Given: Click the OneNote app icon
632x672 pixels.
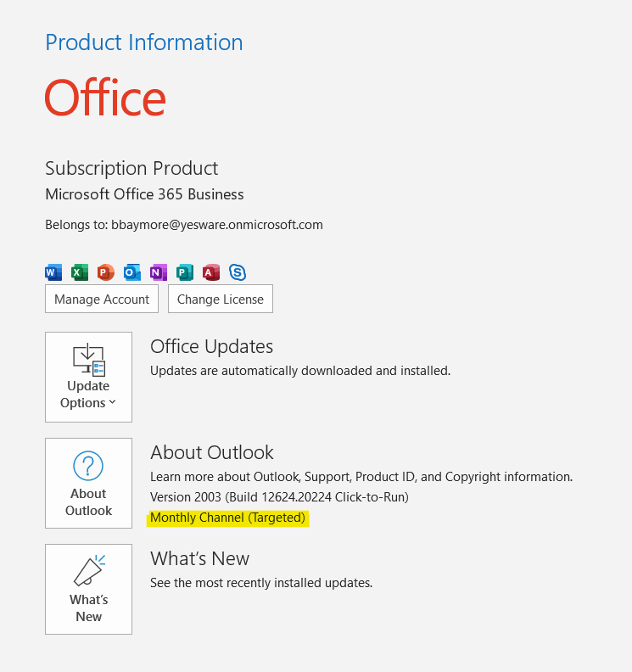Looking at the screenshot, I should click(x=159, y=272).
